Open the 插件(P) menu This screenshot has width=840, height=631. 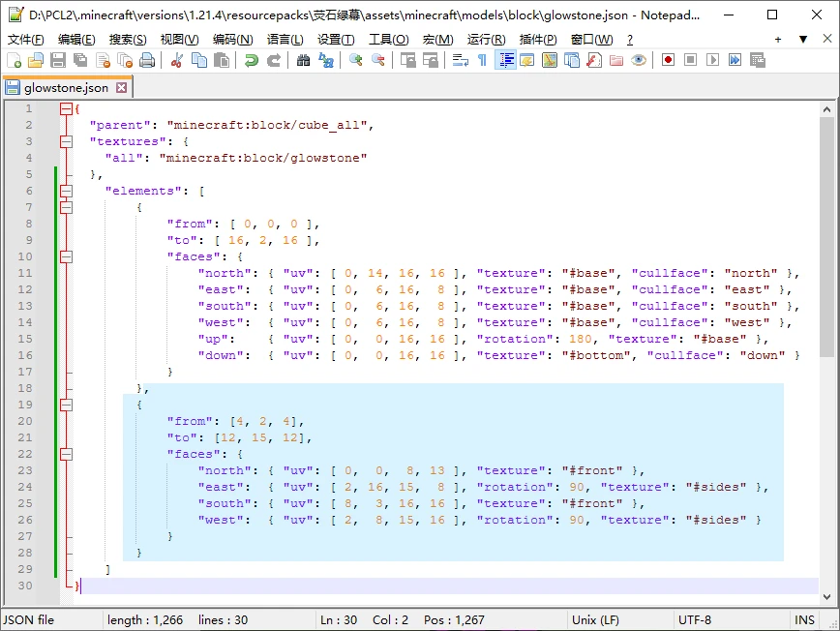[x=538, y=39]
